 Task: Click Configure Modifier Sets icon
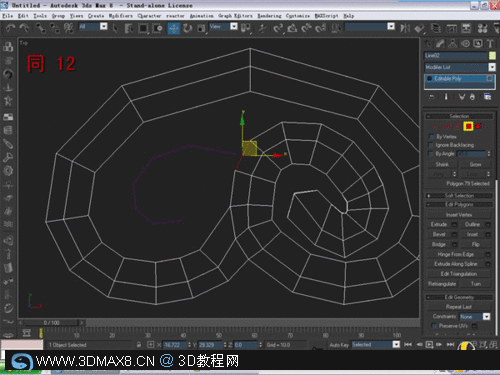[487, 97]
